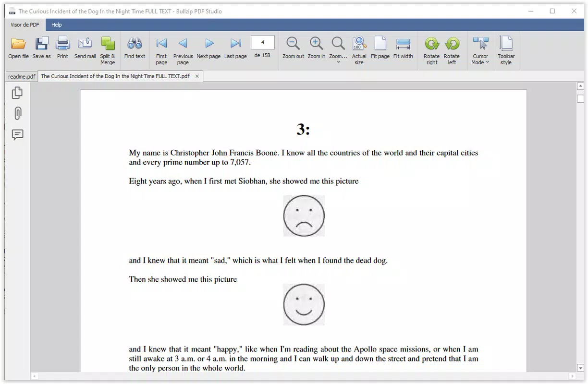The width and height of the screenshot is (588, 384).
Task: Click the line "Then she showed me this picture"
Action: pyautogui.click(x=183, y=279)
